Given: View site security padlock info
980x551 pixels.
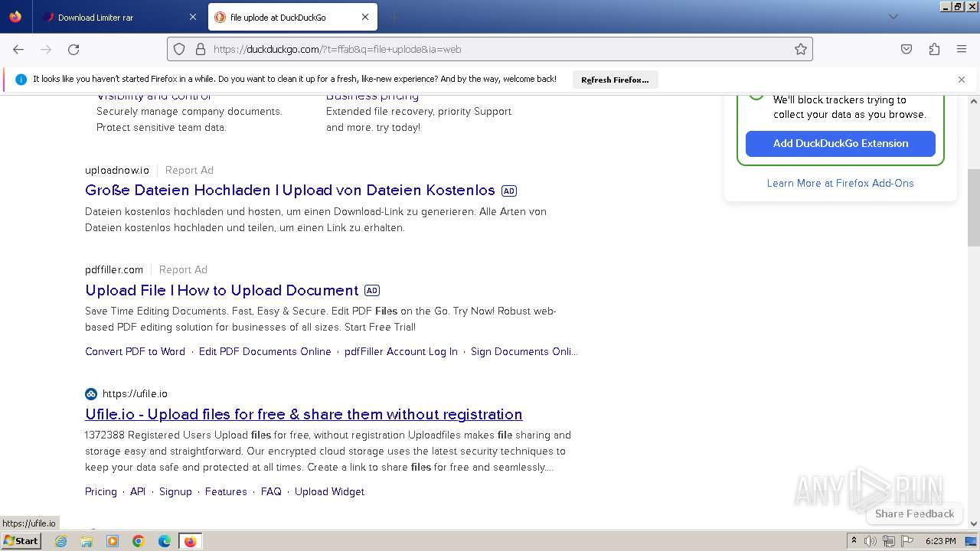Looking at the screenshot, I should coord(201,49).
